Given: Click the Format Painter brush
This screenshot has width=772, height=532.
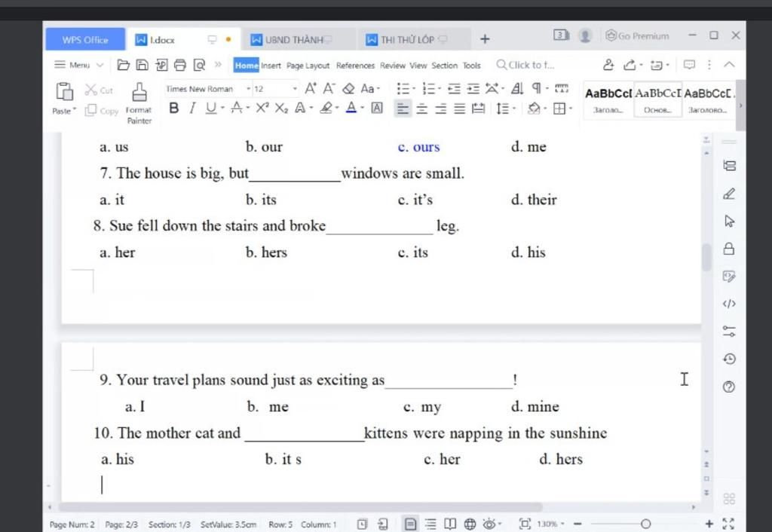Looking at the screenshot, I should click(139, 92).
